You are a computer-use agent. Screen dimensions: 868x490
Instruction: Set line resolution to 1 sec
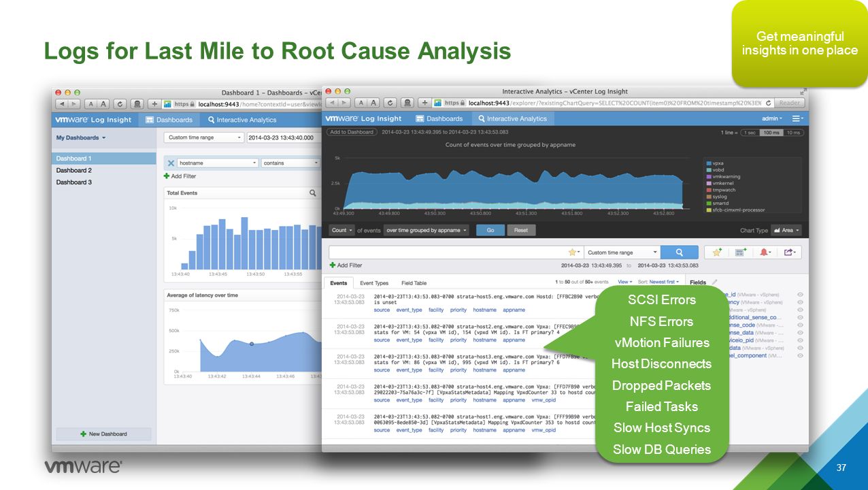[749, 132]
